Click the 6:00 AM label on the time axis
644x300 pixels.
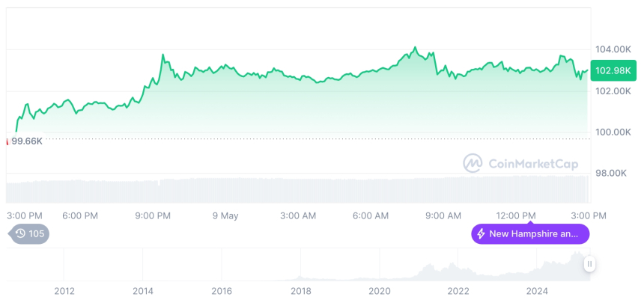(371, 215)
